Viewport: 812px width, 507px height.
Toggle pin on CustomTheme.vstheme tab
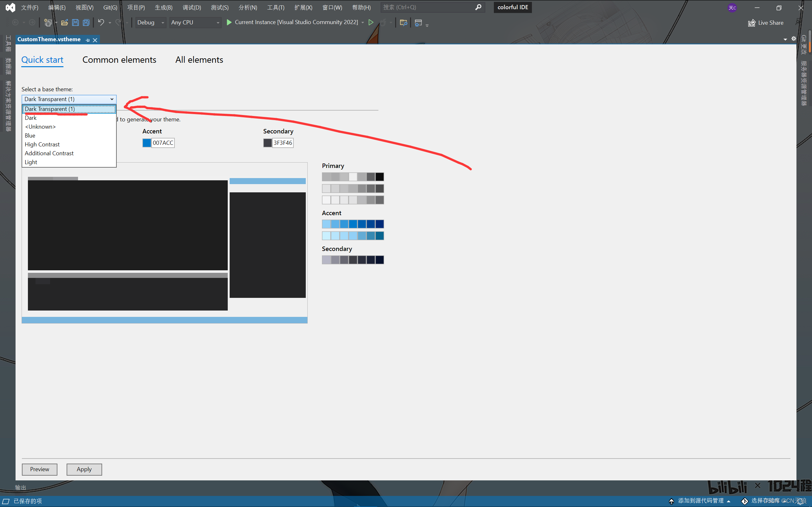88,40
